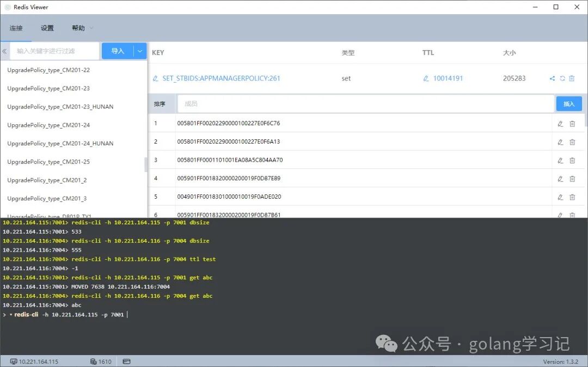Delete the key using header trash icon

pos(572,78)
